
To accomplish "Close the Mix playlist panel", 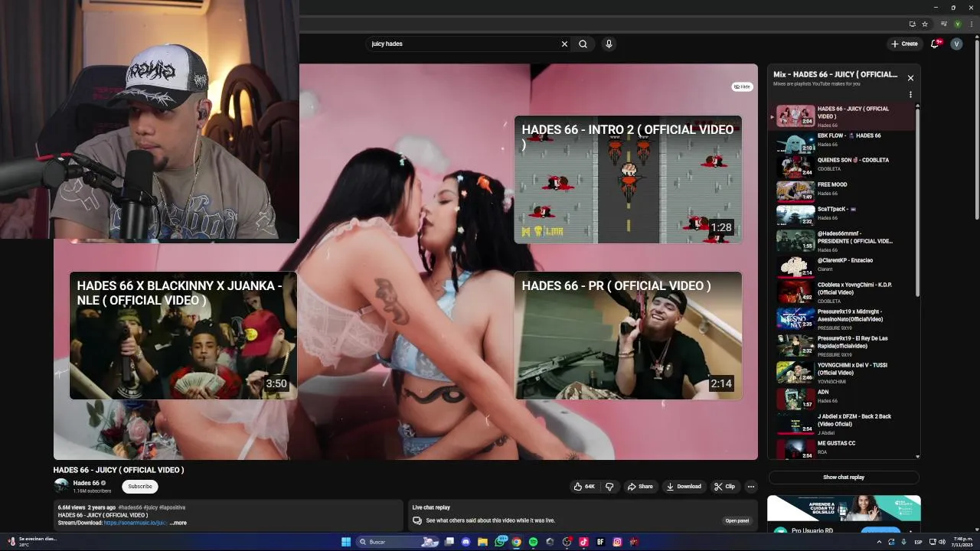I will tap(910, 78).
